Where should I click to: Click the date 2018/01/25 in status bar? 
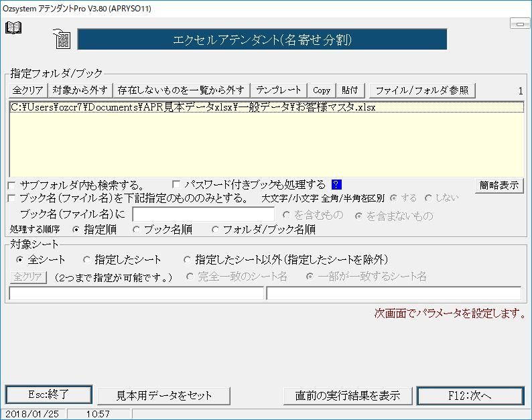pyautogui.click(x=32, y=414)
